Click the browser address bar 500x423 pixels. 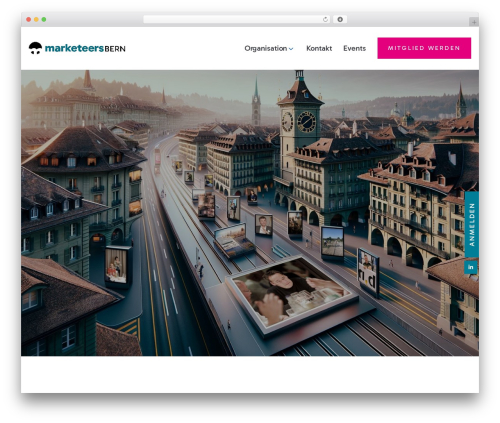(236, 19)
